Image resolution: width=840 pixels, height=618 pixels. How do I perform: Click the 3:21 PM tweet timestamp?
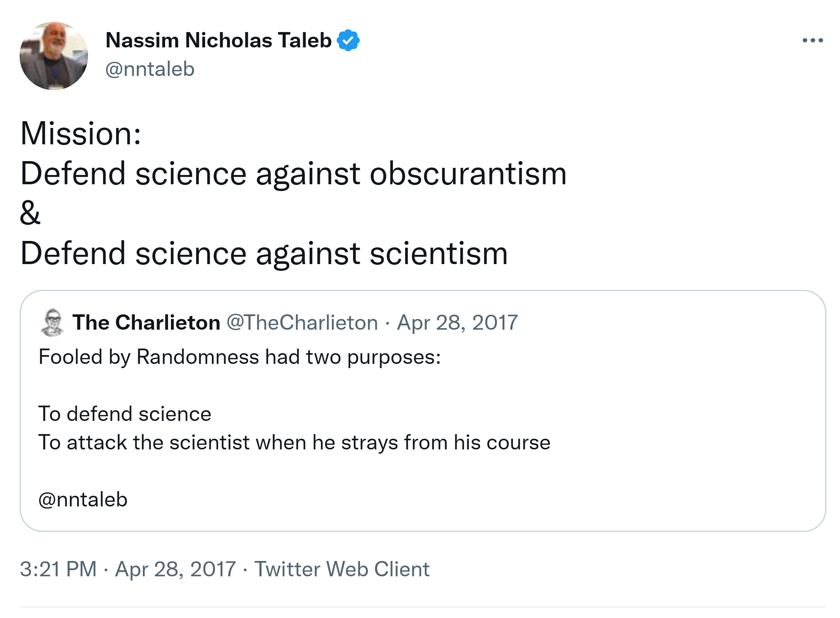tap(58, 569)
